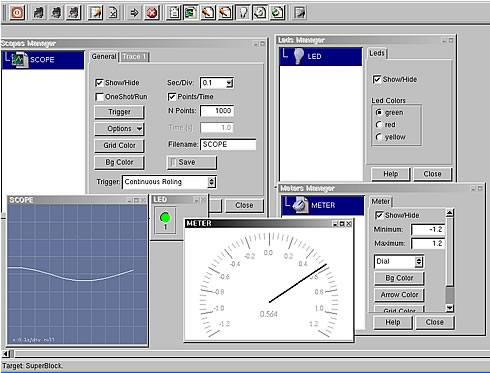Open the Parameters manager from toolbar icon

pyautogui.click(x=174, y=13)
